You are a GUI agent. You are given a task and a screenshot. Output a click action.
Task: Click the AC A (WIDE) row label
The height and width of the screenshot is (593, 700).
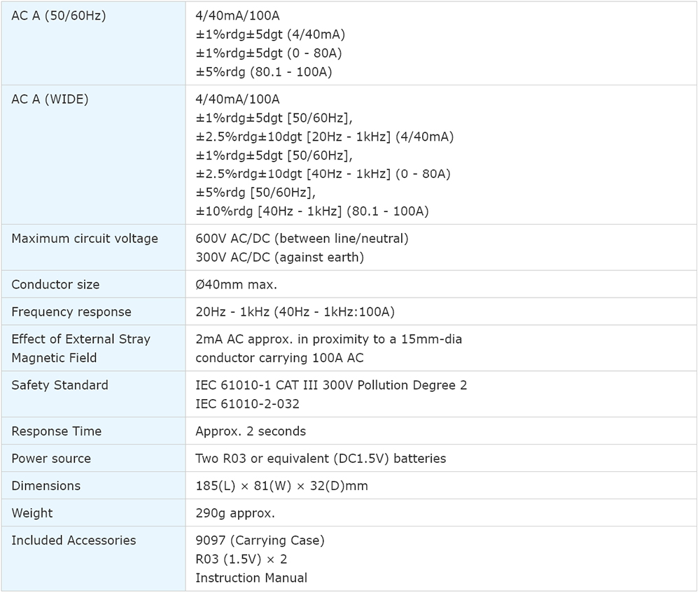coord(50,99)
